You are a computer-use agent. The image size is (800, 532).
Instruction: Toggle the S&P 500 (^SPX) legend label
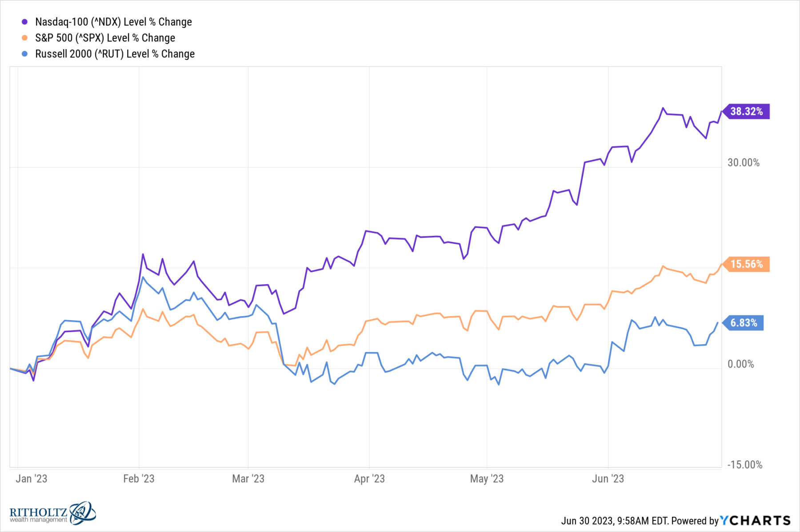pyautogui.click(x=105, y=38)
